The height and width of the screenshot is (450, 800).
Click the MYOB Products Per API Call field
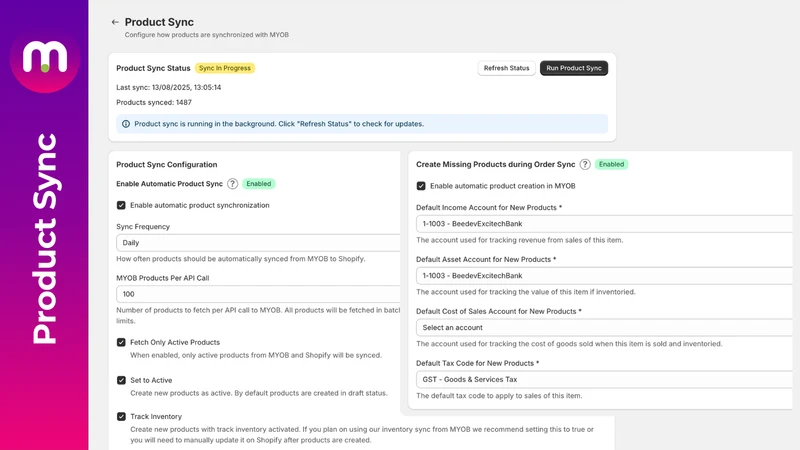tap(258, 294)
